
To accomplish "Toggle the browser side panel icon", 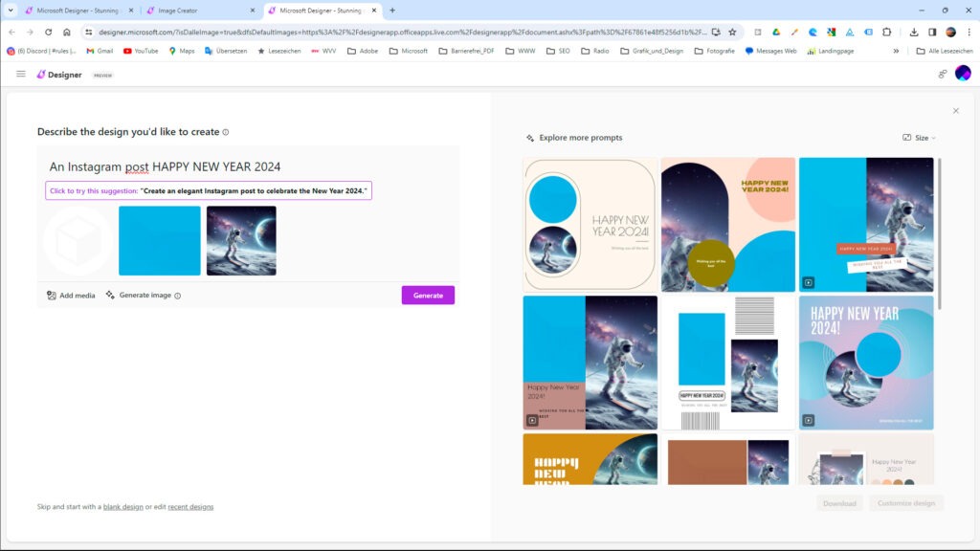I will click(932, 32).
